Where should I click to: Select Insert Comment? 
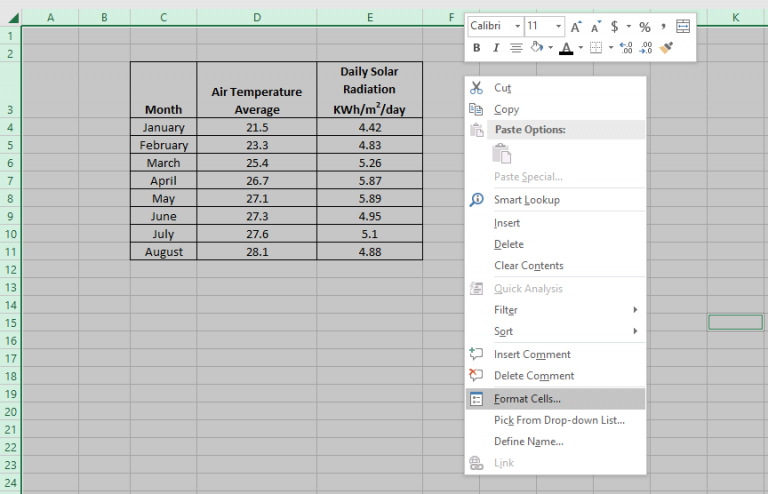[555, 354]
